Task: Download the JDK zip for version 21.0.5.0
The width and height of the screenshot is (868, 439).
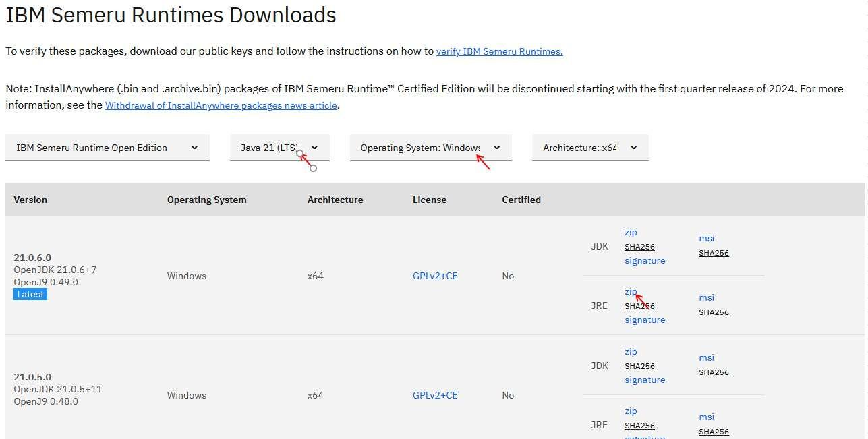Action: (631, 352)
